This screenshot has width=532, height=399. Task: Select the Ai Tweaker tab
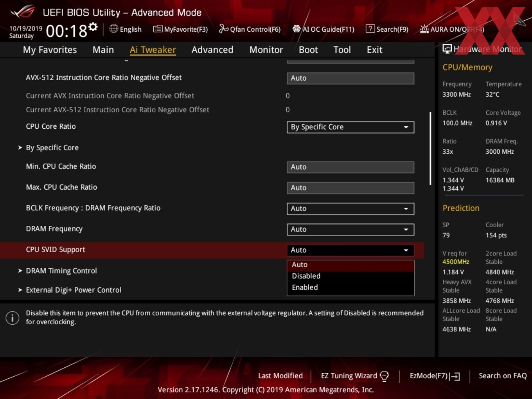[x=153, y=50]
